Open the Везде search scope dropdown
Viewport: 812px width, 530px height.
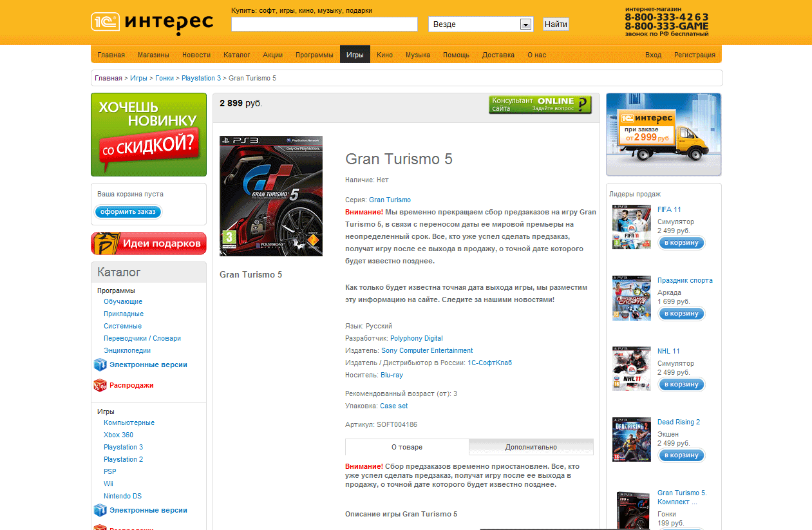tap(481, 24)
